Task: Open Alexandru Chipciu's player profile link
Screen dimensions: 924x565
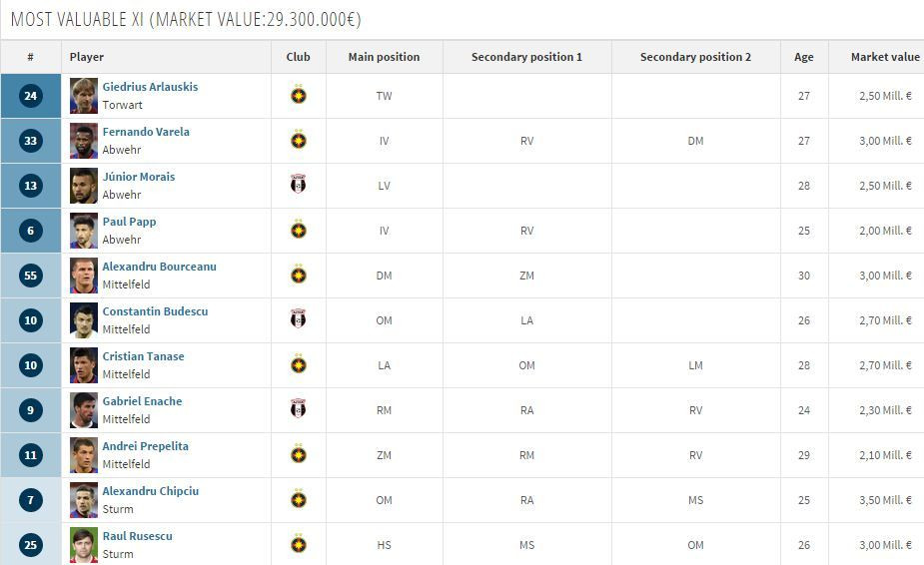Action: 150,491
